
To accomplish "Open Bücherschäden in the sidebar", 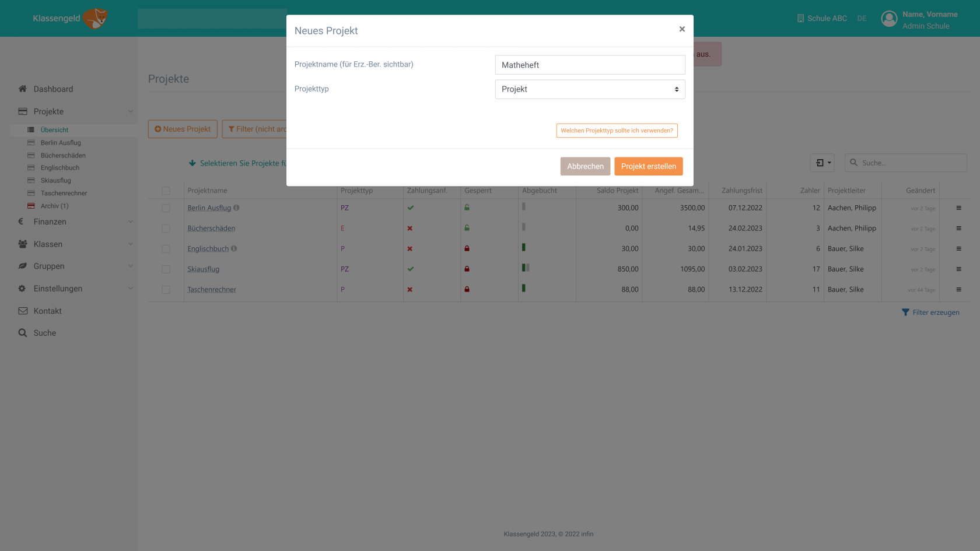I will point(63,156).
